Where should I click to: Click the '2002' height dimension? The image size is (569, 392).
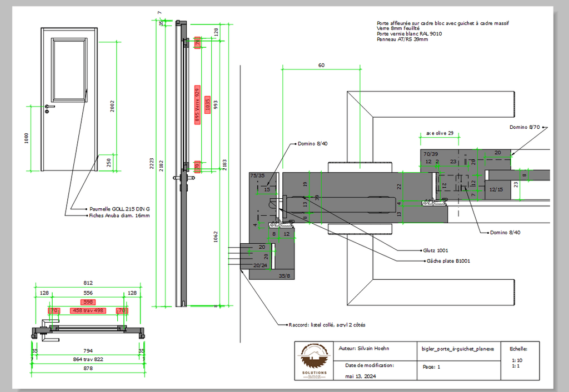tap(112, 106)
